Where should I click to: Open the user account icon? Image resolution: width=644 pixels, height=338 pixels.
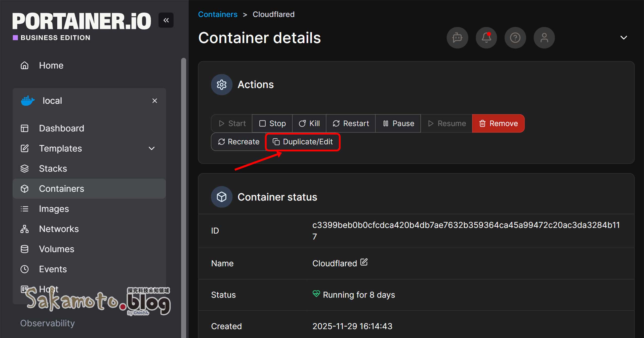point(544,38)
